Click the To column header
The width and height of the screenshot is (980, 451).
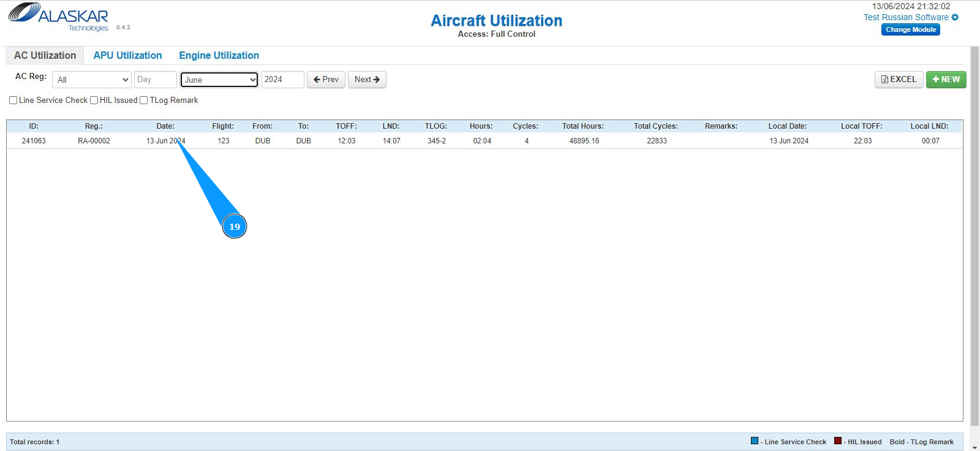(x=303, y=126)
